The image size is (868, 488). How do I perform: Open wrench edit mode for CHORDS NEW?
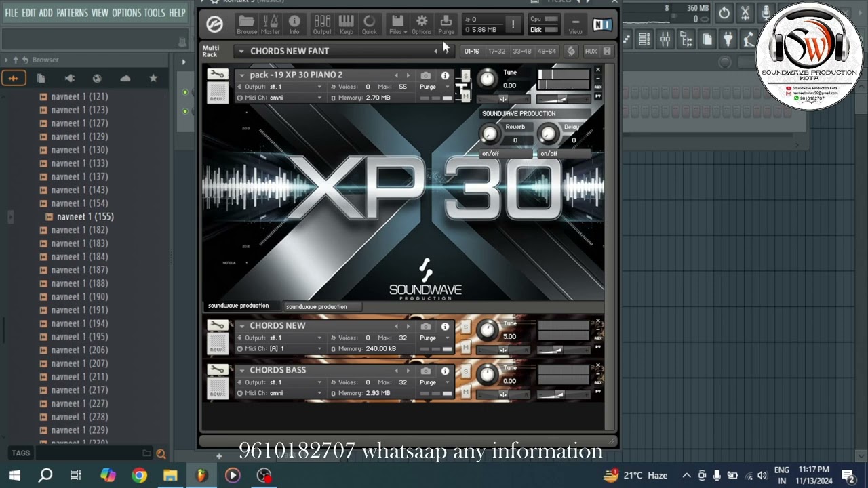coord(217,325)
